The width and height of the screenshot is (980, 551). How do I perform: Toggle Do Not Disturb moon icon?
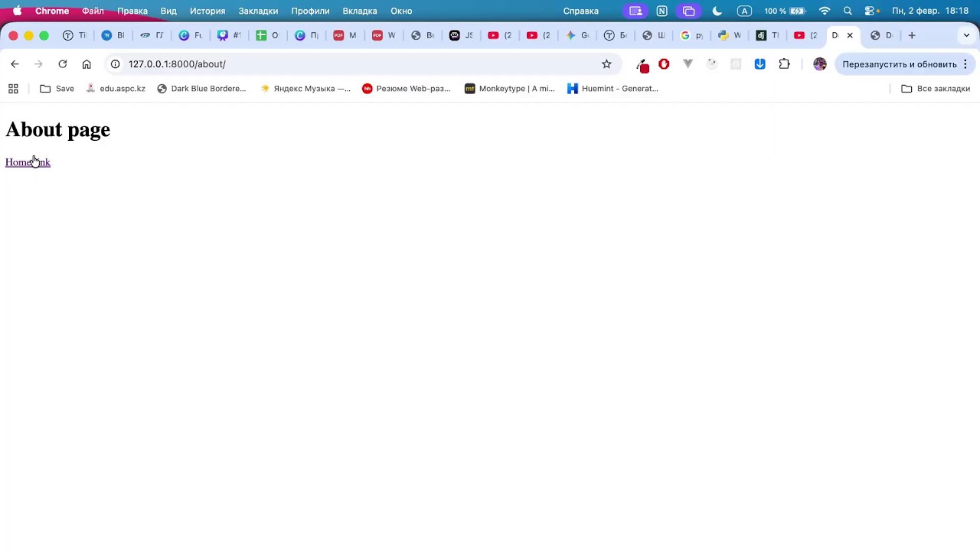tap(717, 11)
